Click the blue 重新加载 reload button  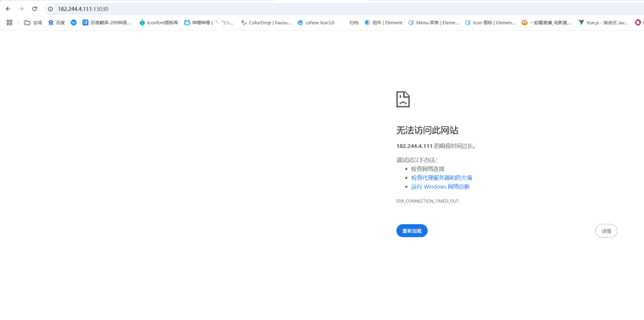click(x=412, y=231)
